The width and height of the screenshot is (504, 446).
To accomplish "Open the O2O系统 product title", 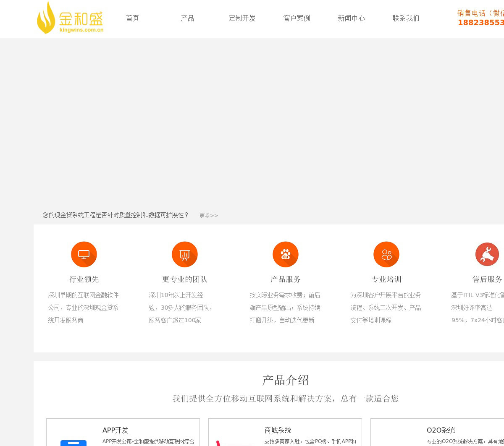I will click(x=441, y=430).
